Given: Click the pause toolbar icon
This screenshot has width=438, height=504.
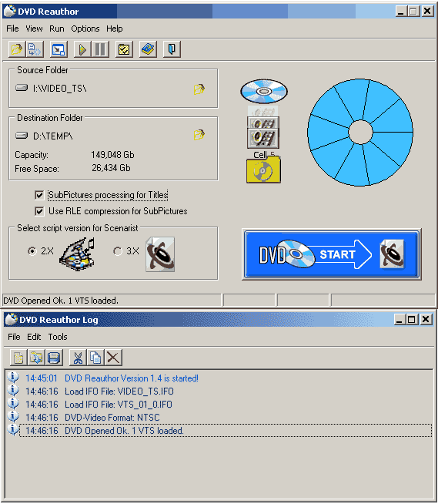Looking at the screenshot, I should (x=101, y=49).
